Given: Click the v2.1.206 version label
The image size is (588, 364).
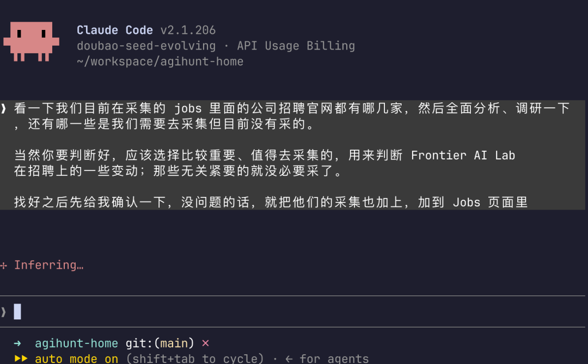Looking at the screenshot, I should pos(188,30).
